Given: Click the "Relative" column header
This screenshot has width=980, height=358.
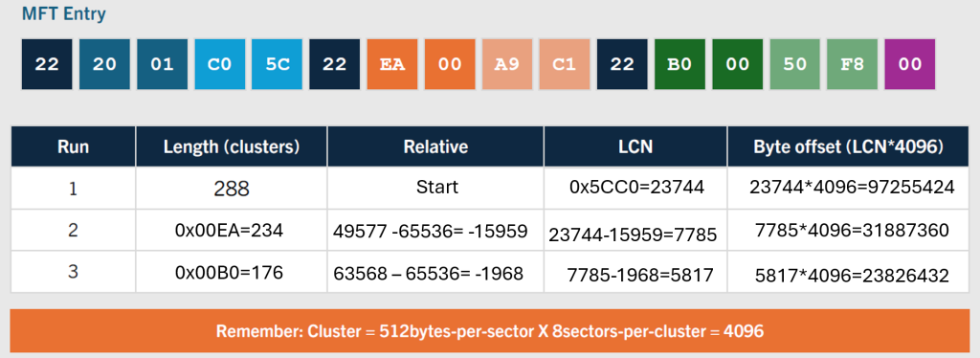Looking at the screenshot, I should coord(435,146).
